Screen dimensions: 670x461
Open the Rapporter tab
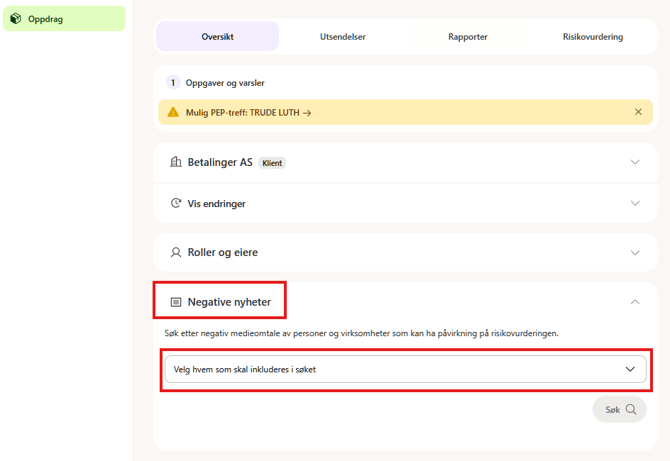(467, 37)
